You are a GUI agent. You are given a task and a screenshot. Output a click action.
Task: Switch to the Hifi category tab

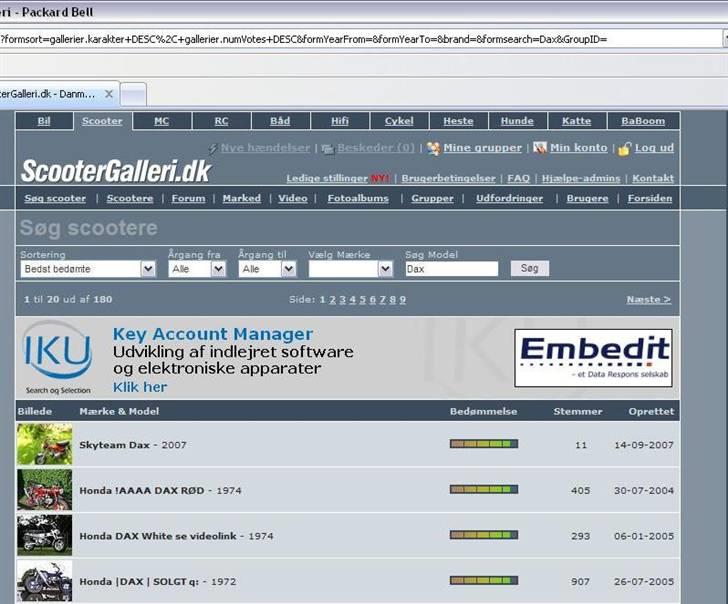click(x=340, y=121)
